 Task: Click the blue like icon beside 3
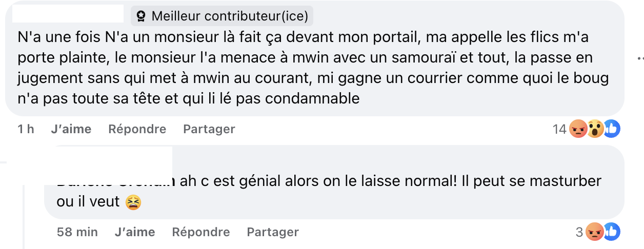pos(611,232)
